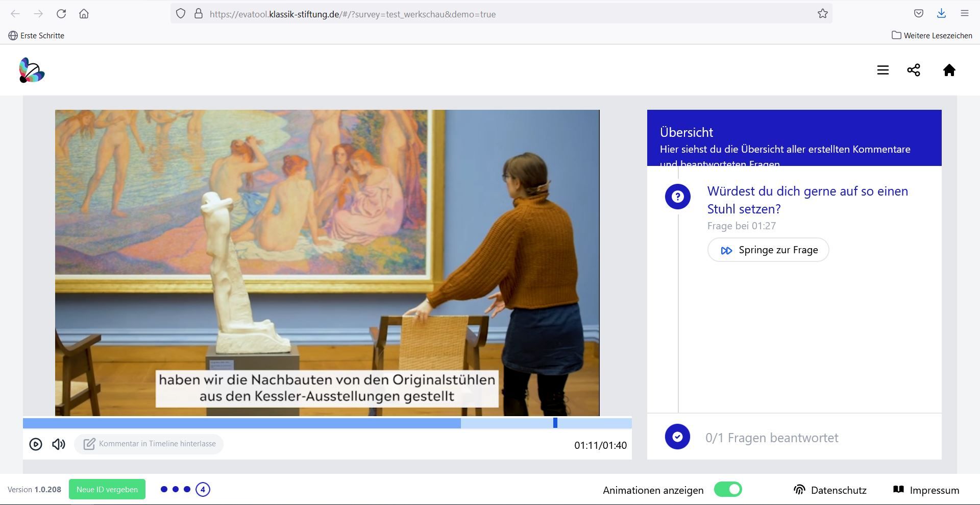This screenshot has height=505, width=980.
Task: Click the tracking protection shield icon
Action: (x=181, y=14)
